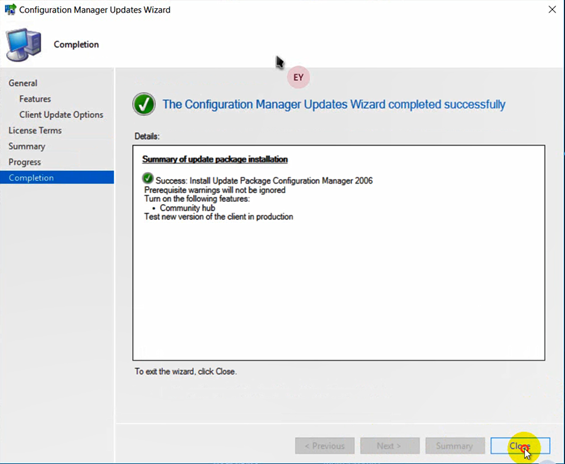This screenshot has width=565, height=464.
Task: Click the EY user avatar badge
Action: click(x=298, y=77)
